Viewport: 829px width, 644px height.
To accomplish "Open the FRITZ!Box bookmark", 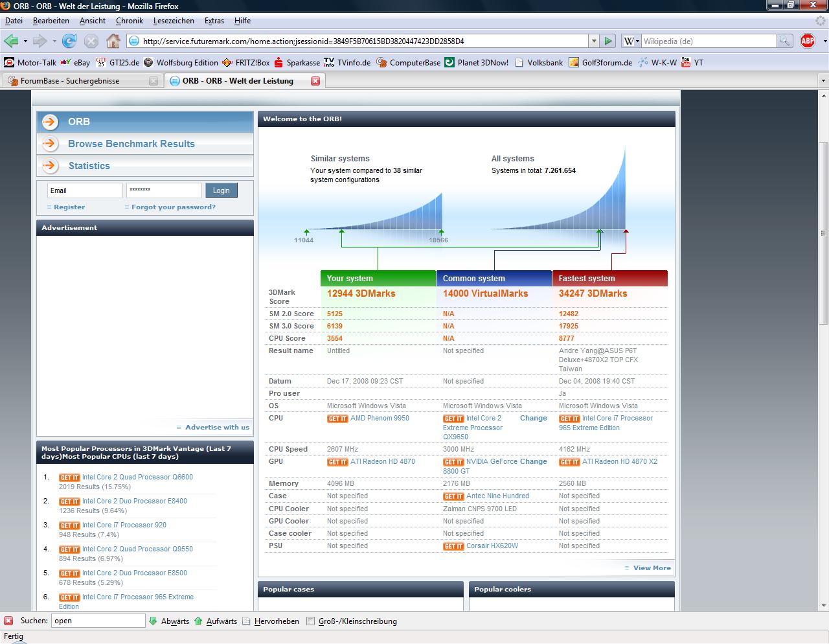I will coord(246,63).
